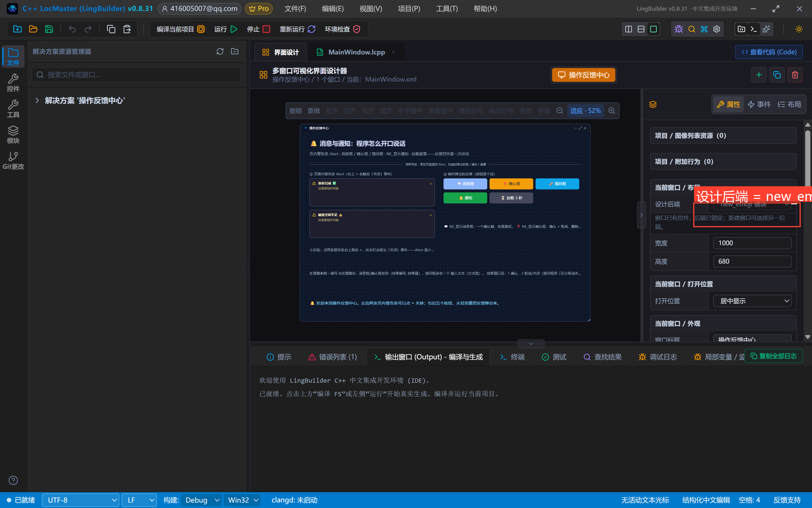
Task: Refresh the solution explorer
Action: click(220, 51)
